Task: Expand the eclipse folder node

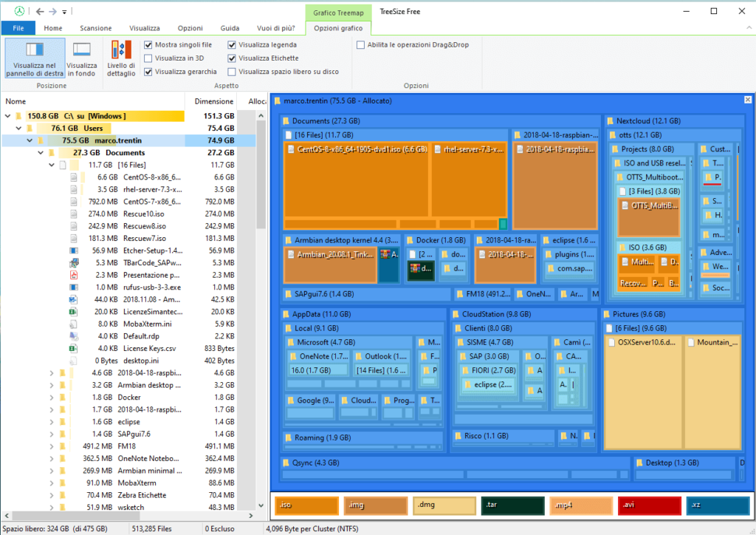Action: pos(52,422)
